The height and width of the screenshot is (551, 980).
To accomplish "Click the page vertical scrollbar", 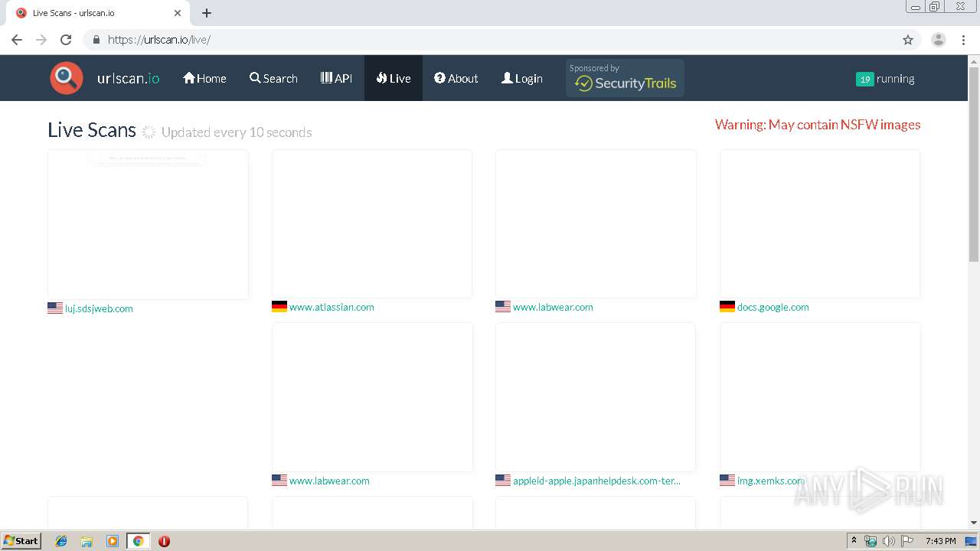I will [x=974, y=165].
